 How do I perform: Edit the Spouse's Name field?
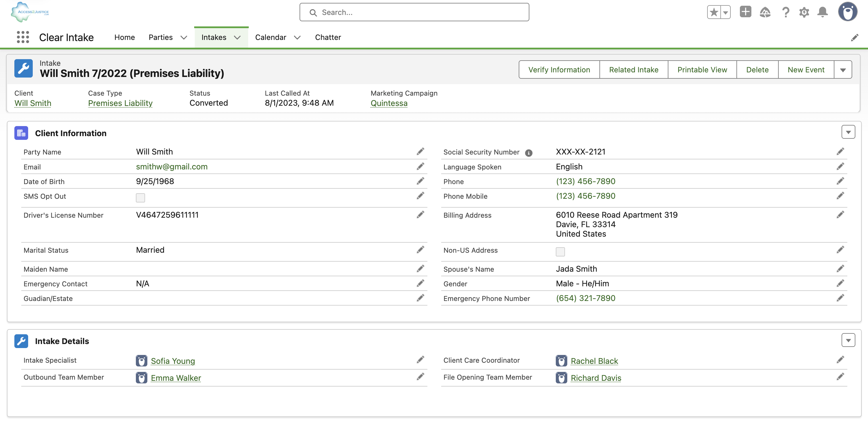click(x=840, y=269)
